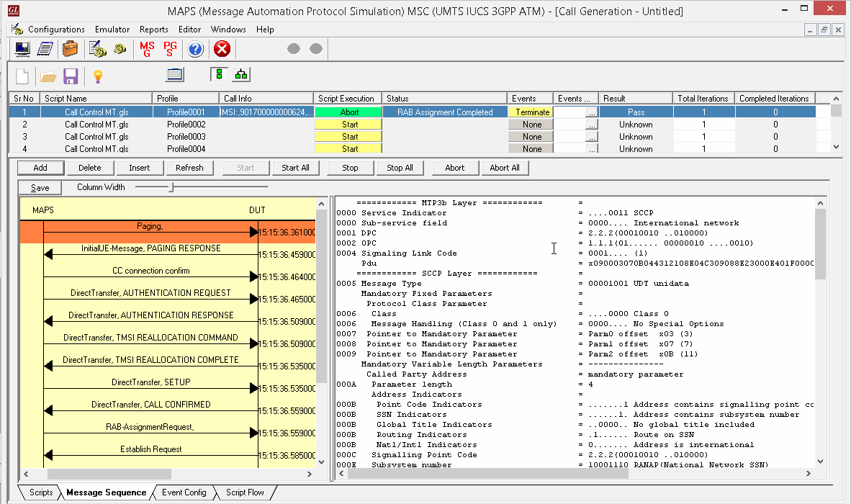This screenshot has height=504, width=851.
Task: Open events ellipsis button for Profile0002
Action: [592, 125]
